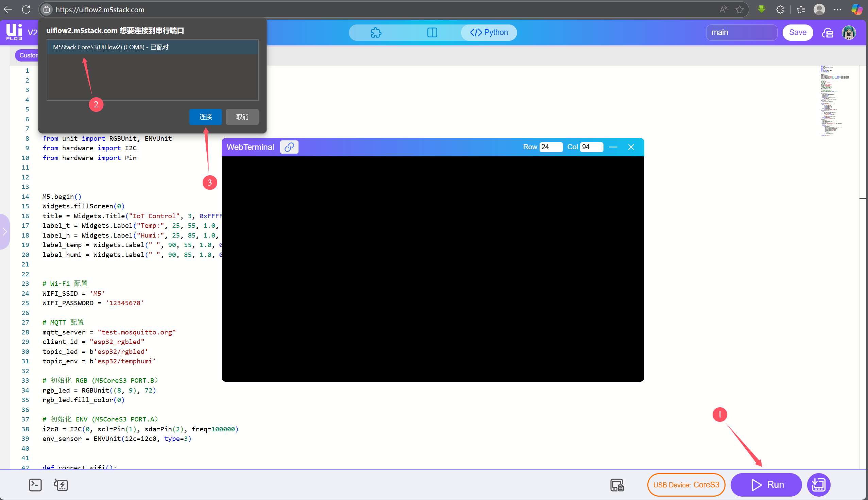Switch to split view mode
This screenshot has height=500, width=868.
coord(432,33)
